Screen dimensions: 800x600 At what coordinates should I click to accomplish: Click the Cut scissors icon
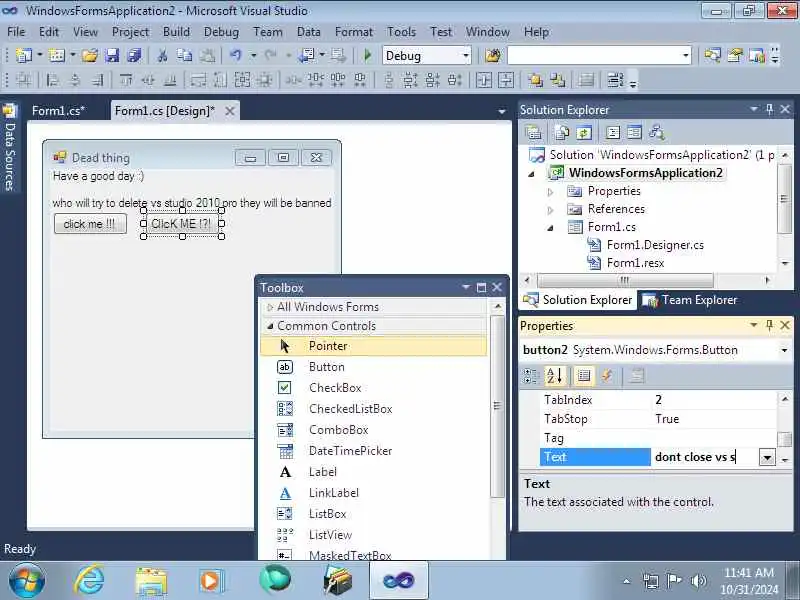pyautogui.click(x=162, y=55)
